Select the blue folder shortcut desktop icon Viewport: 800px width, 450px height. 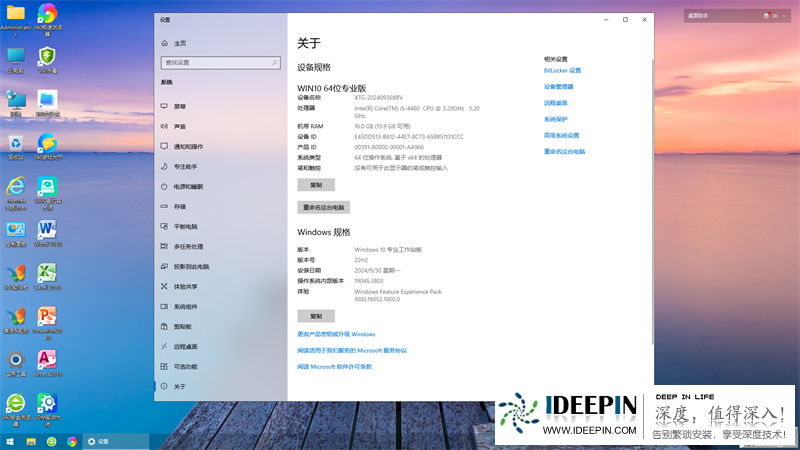[47, 103]
